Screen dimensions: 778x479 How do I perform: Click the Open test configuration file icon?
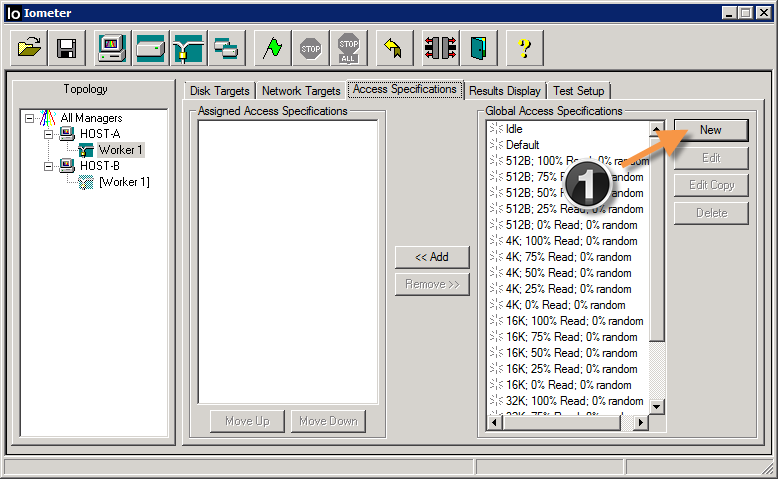click(x=29, y=47)
